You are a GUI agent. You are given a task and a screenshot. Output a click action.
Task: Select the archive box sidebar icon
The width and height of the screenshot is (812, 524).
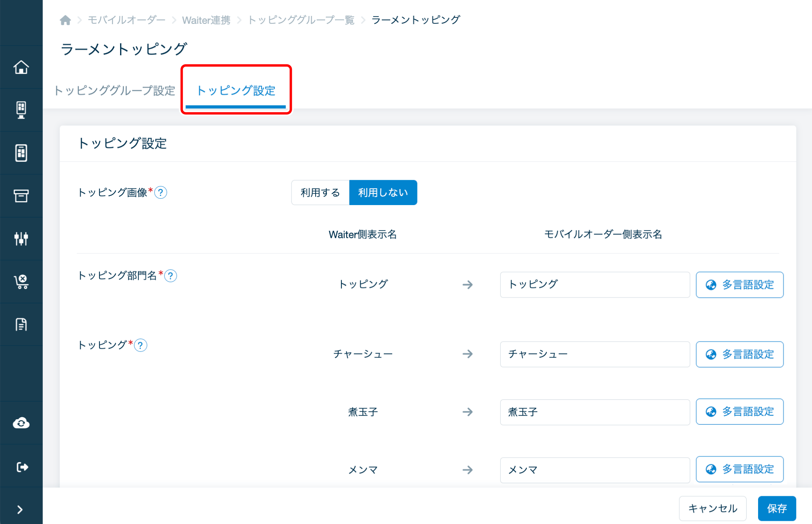21,196
